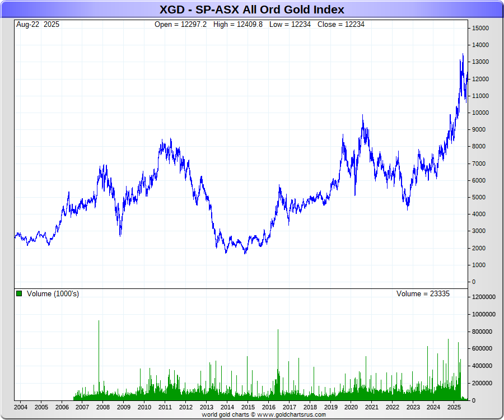Click the green Volume legend square
Image resolution: width=504 pixels, height=420 pixels.
coord(19,293)
